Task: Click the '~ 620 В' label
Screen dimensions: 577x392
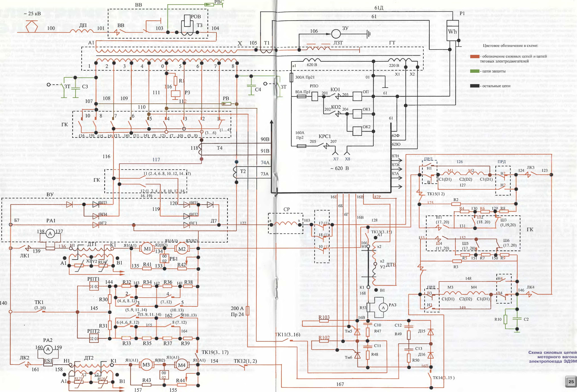Action: pos(339,168)
